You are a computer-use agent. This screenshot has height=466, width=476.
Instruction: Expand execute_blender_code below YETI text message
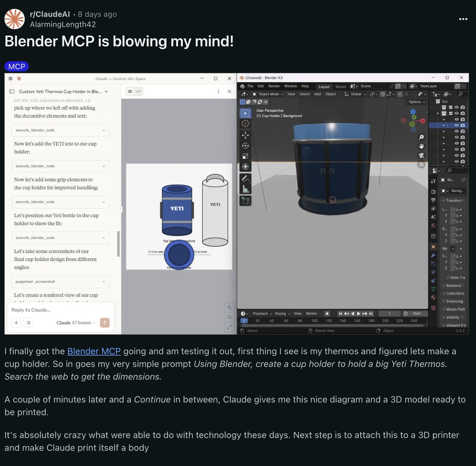click(60, 166)
